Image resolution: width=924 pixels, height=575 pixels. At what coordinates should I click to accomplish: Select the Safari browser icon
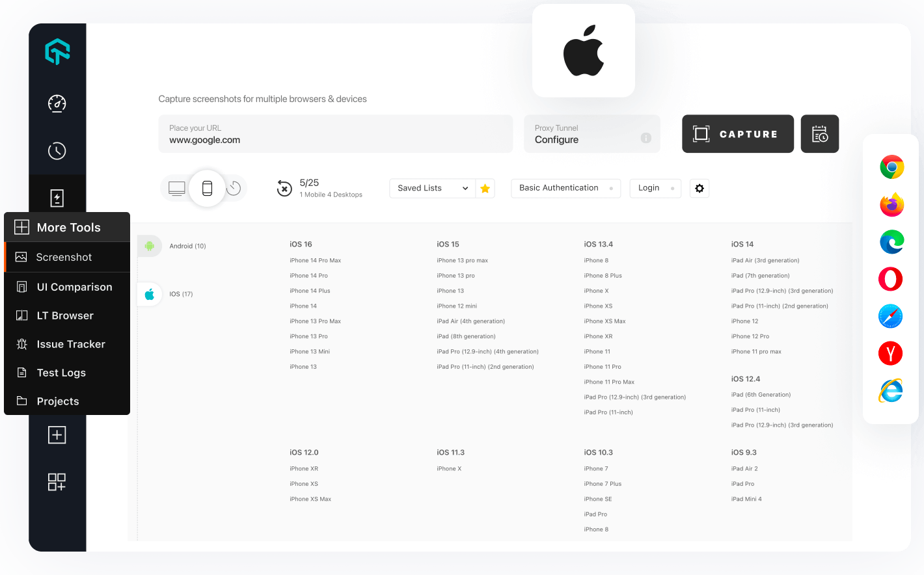click(x=891, y=316)
